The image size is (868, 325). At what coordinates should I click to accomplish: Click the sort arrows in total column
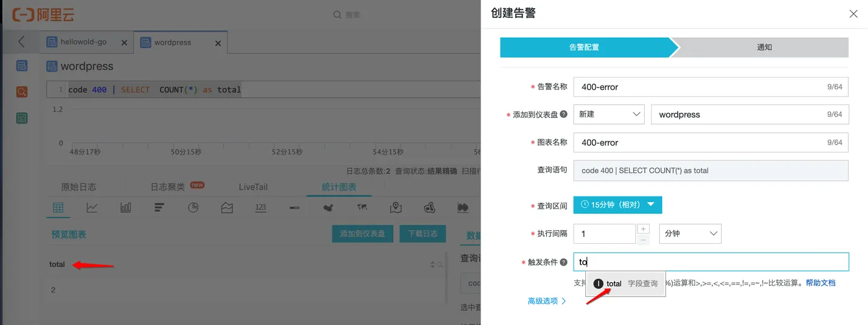tap(433, 265)
